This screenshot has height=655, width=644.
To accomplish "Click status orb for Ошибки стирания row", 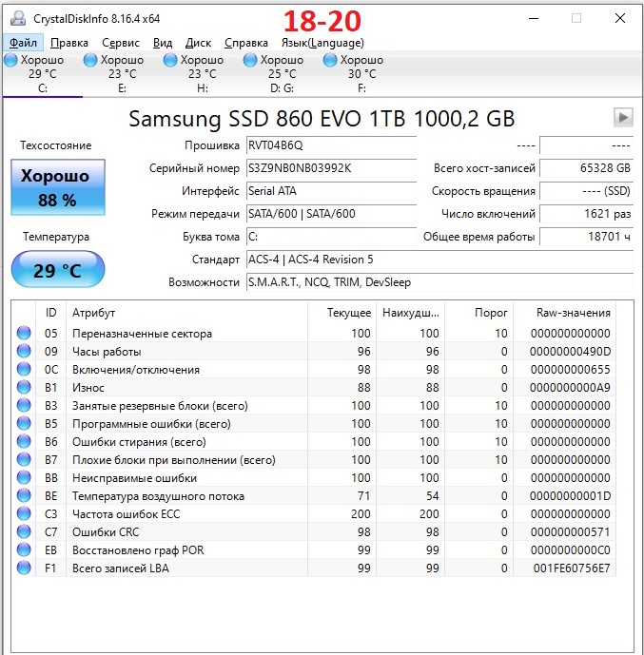I will click(x=24, y=441).
